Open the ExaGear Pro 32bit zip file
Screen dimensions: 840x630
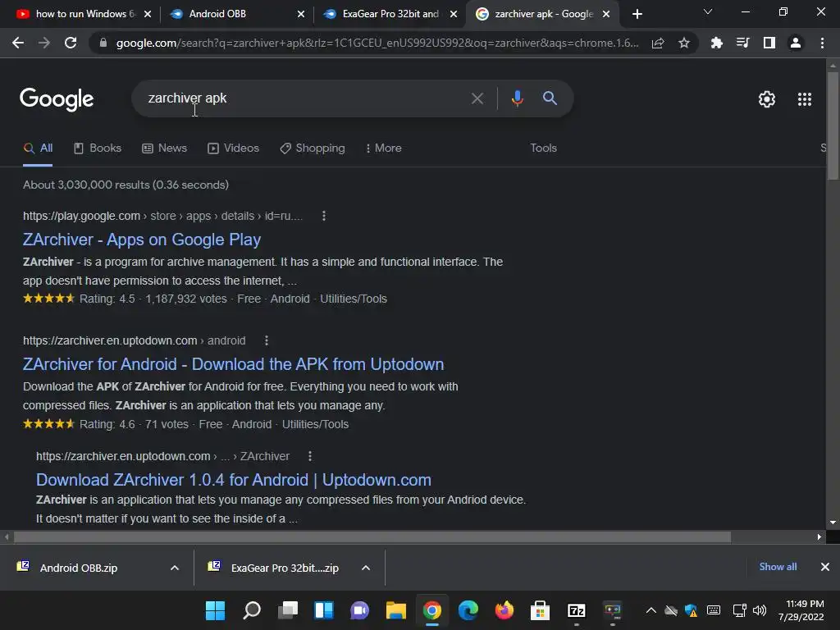coord(284,568)
